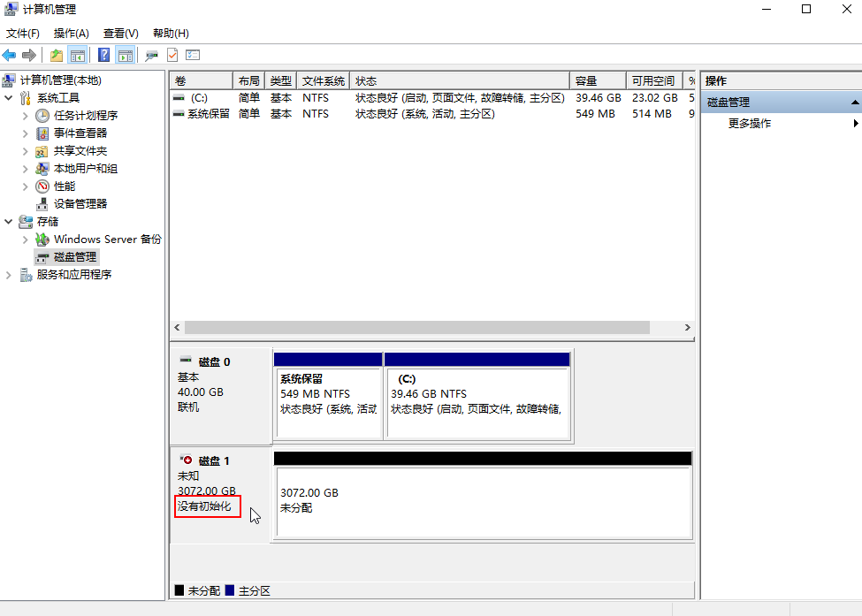The image size is (862, 616).
Task: Sort by the 可用空间 column header
Action: click(654, 80)
